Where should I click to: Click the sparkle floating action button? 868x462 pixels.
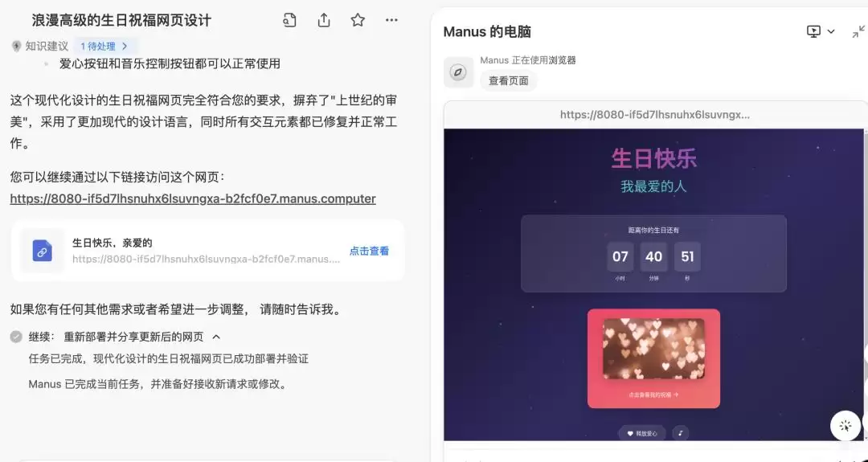845,426
